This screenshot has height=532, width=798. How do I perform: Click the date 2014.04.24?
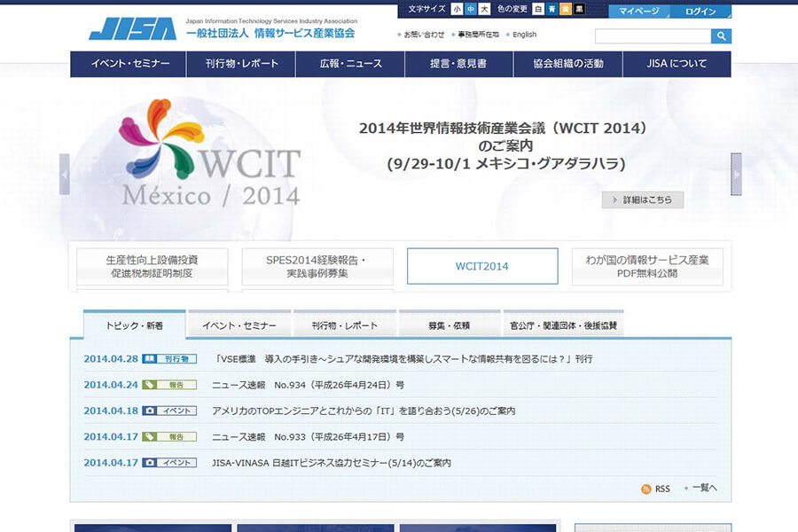click(x=111, y=385)
